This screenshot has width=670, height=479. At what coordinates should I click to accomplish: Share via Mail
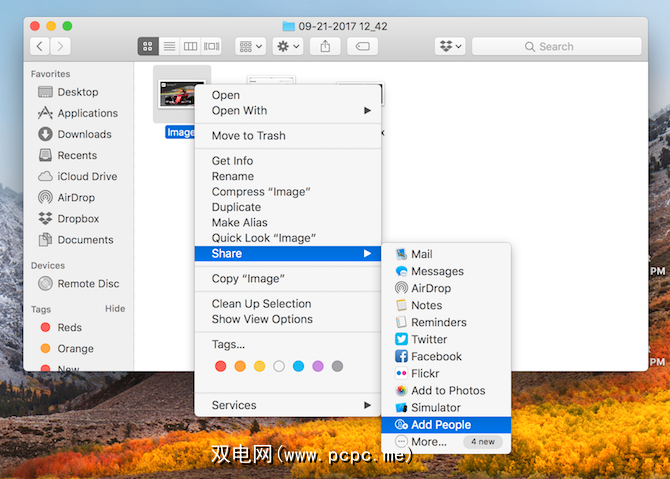pos(446,254)
